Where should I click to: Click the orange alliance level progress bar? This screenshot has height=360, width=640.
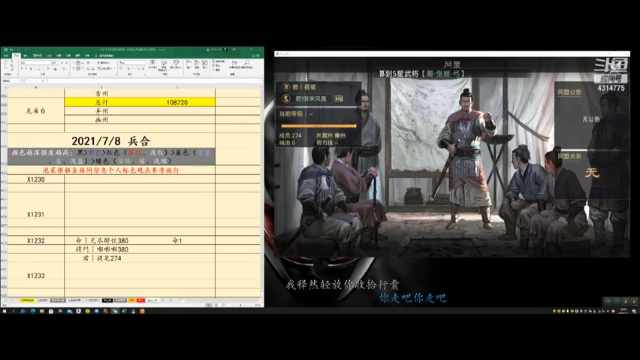pyautogui.click(x=319, y=126)
